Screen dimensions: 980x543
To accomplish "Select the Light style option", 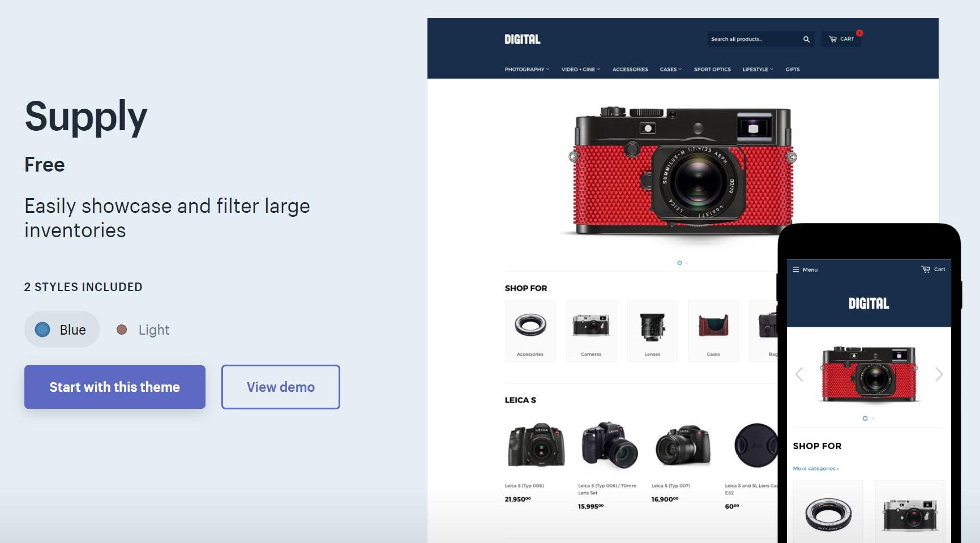I will (x=143, y=330).
